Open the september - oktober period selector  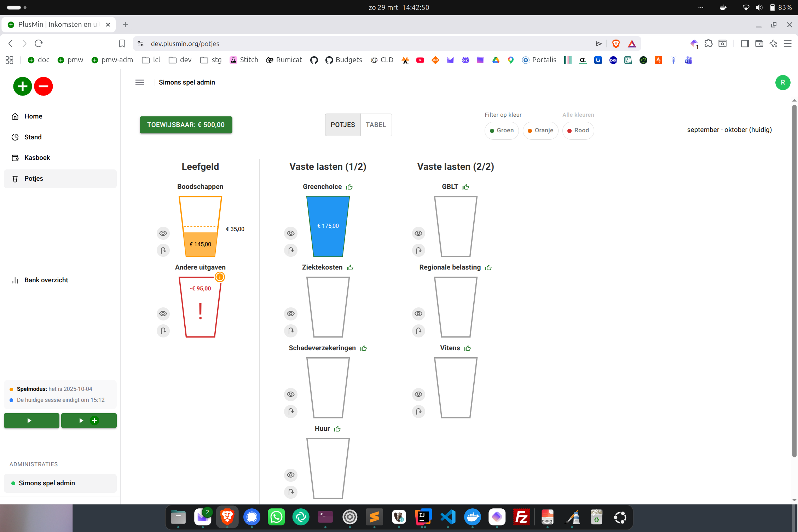(729, 130)
